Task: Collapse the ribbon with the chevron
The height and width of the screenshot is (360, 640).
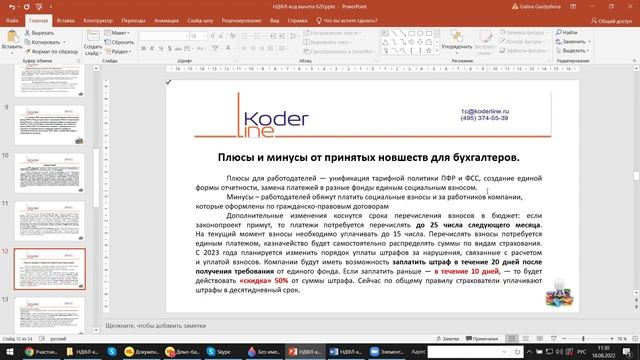Action: (x=635, y=60)
